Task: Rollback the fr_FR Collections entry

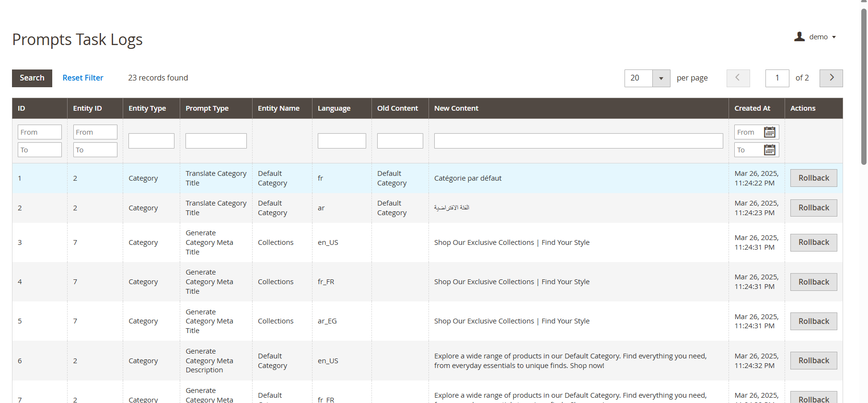Action: [813, 282]
